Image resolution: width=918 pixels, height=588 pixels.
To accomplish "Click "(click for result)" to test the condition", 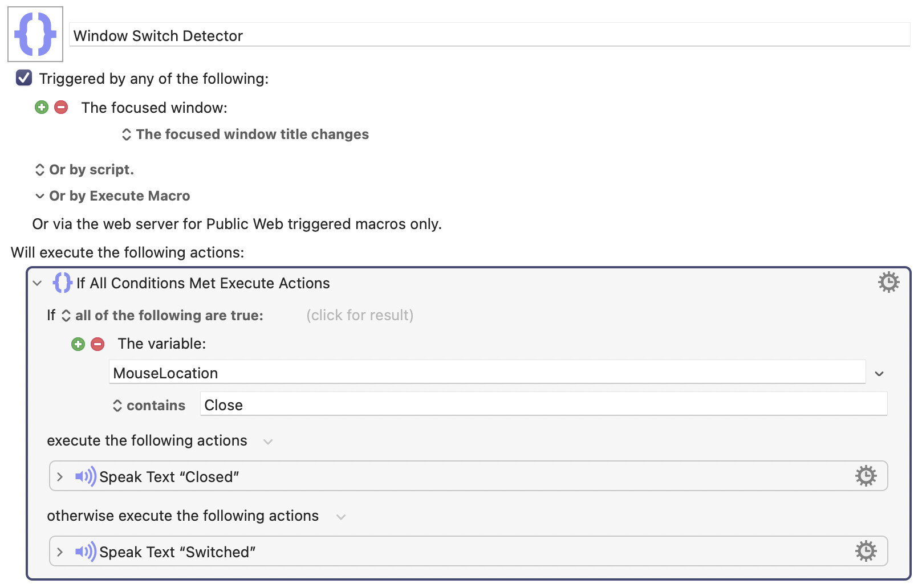I will pyautogui.click(x=360, y=316).
